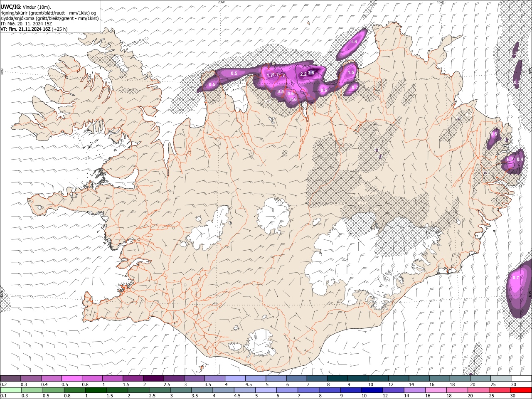Click the 1.5 label in the offshore northeast blob
Screen dimensions: 532x399
tap(354, 42)
